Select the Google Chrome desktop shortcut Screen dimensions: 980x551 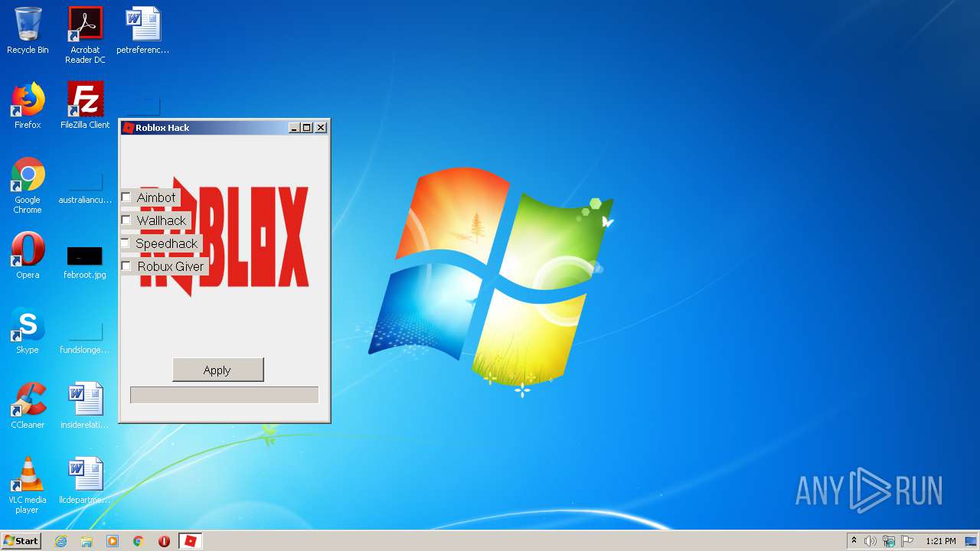28,185
